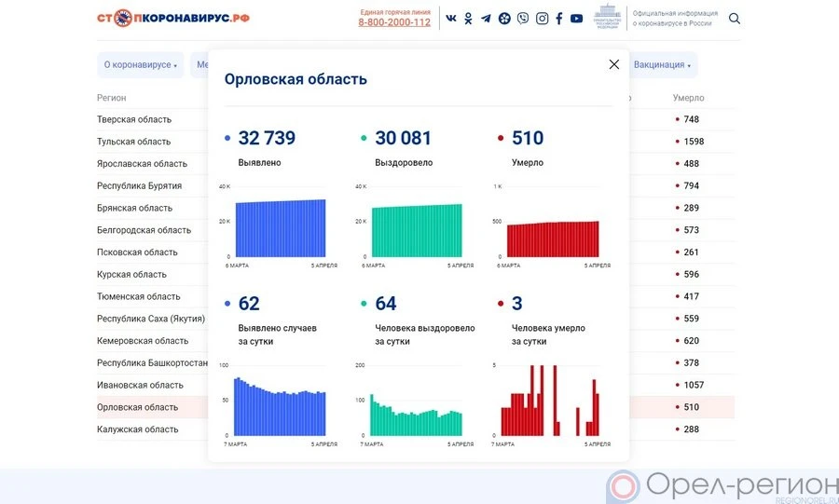
Task: Click the search magnifier icon
Action: tap(735, 19)
